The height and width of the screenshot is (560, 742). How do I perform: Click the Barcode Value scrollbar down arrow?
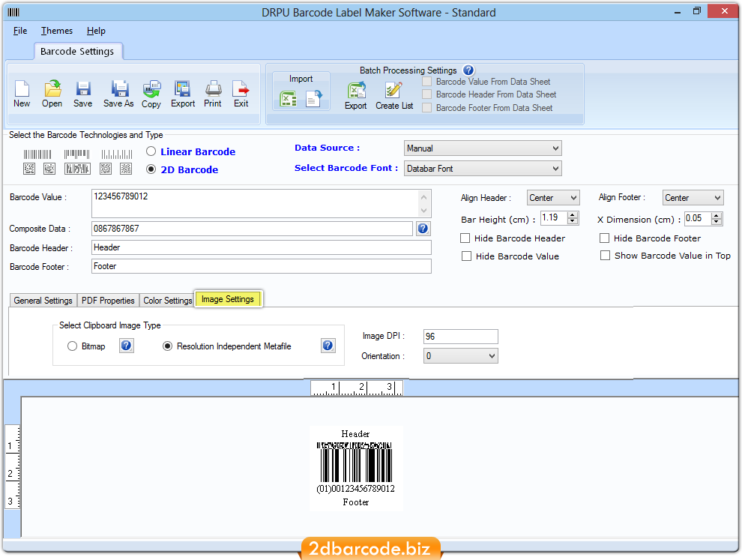point(424,211)
